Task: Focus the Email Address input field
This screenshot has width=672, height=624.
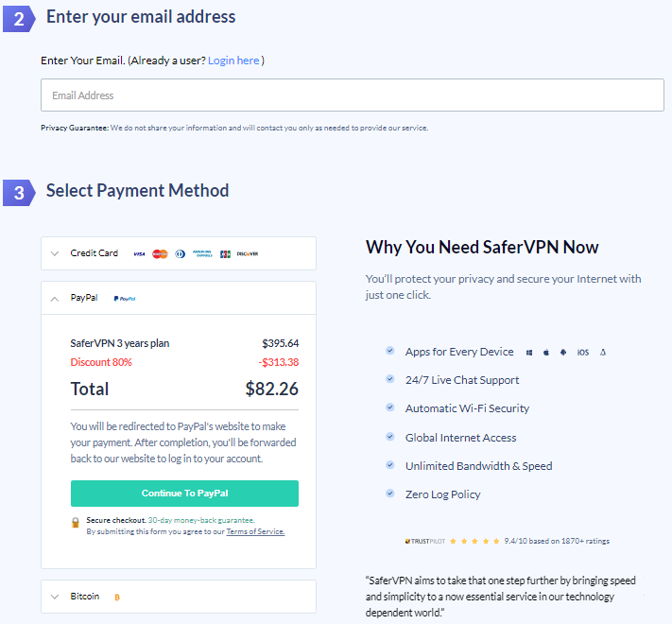Action: pos(353,95)
